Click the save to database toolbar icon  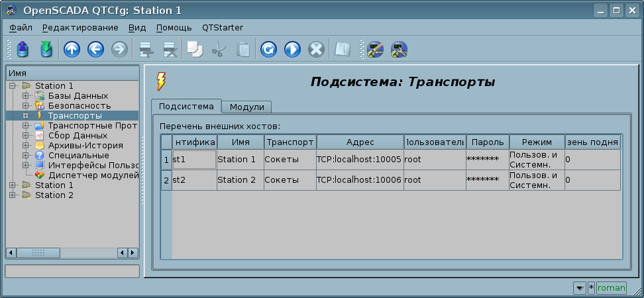(x=46, y=50)
